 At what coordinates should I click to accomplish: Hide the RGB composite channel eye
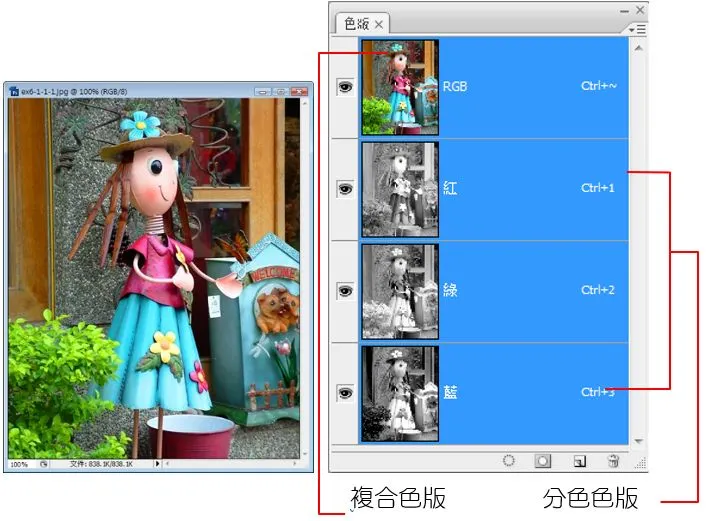click(x=345, y=86)
